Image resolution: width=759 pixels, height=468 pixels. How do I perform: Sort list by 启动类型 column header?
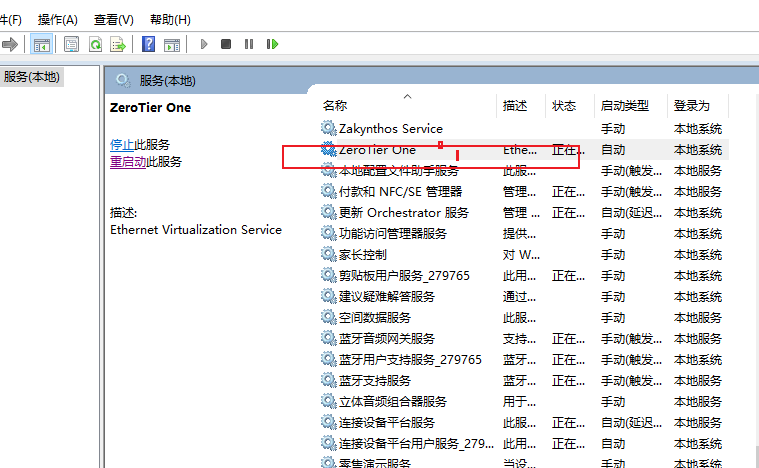click(x=624, y=106)
